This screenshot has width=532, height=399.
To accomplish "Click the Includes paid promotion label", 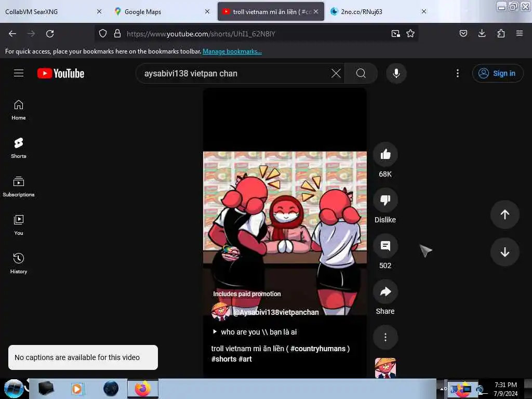I will tap(247, 294).
